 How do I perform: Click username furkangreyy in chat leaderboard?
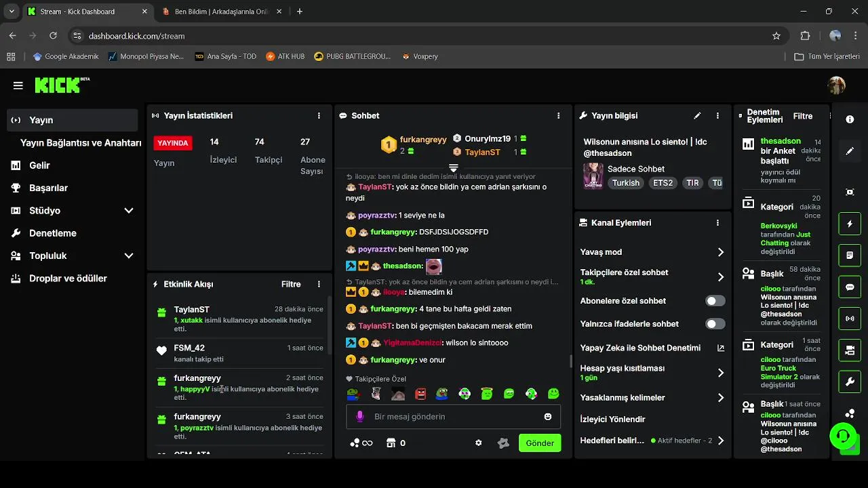[x=423, y=140]
